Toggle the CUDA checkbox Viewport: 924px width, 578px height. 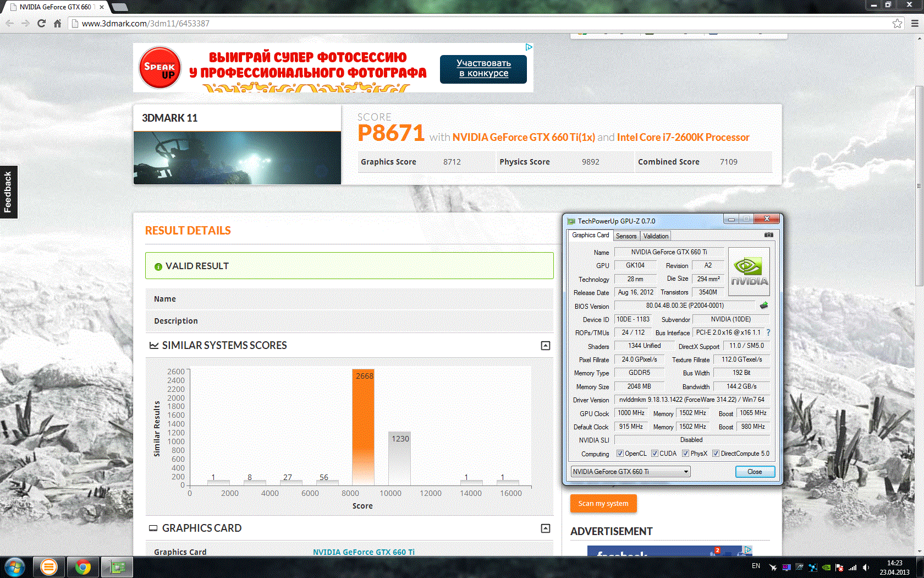click(x=654, y=454)
